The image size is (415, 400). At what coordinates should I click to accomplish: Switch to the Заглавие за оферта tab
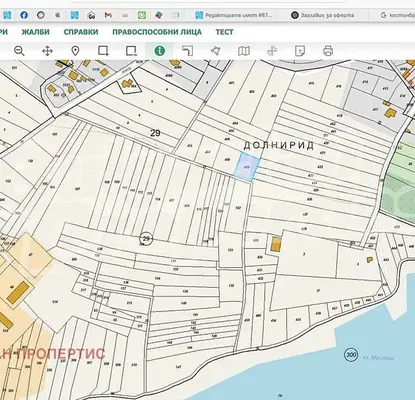pos(323,15)
